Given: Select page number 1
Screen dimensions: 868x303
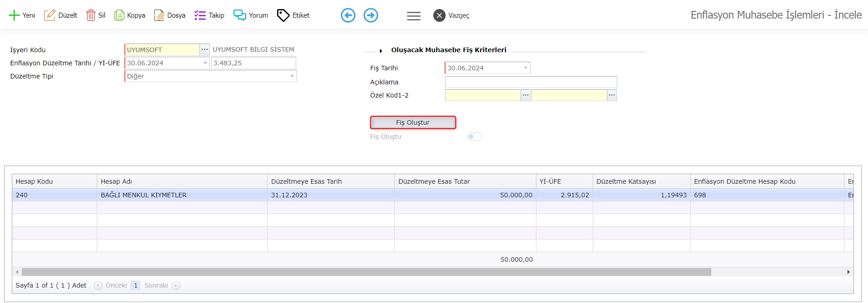Looking at the screenshot, I should tap(135, 285).
